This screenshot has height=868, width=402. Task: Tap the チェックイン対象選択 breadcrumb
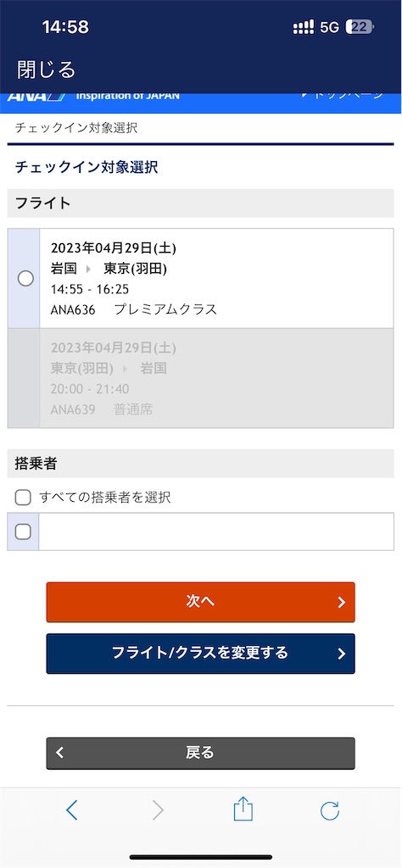[75, 129]
